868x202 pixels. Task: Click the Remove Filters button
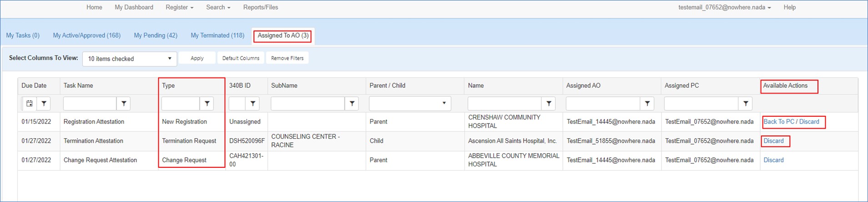(287, 58)
